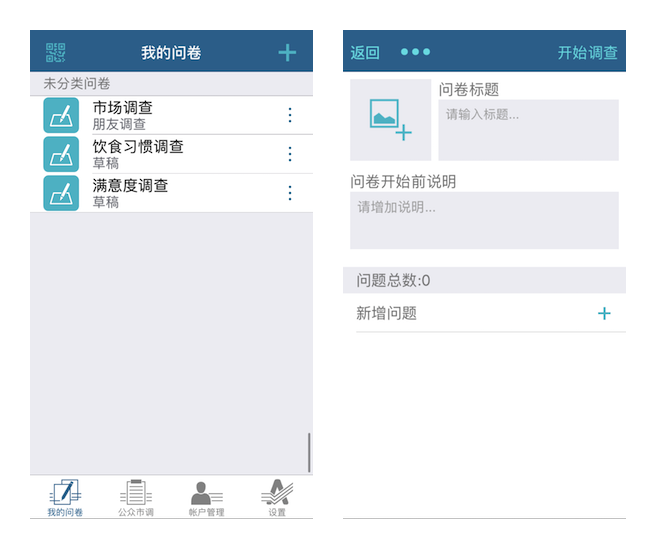Add a cover image via picture icon
The height and width of the screenshot is (549, 656).
[x=390, y=120]
